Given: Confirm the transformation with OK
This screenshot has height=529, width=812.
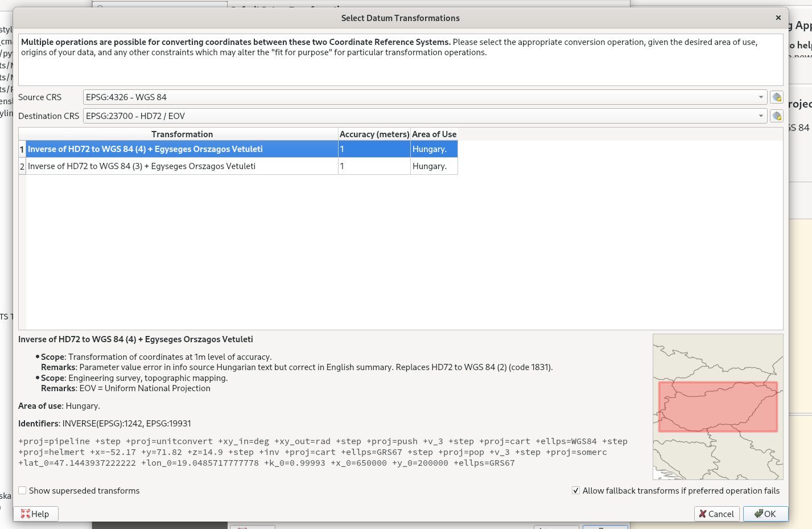Looking at the screenshot, I should click(x=765, y=514).
